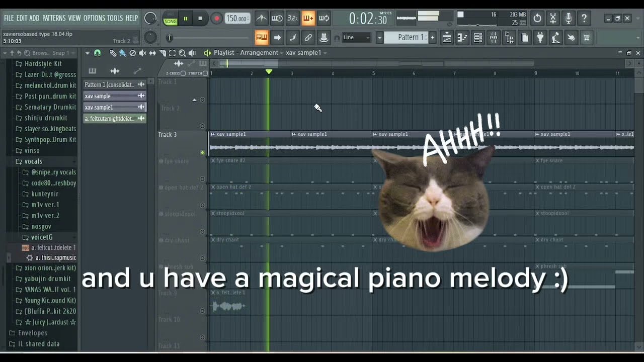Open the Piano roll view icon

(462, 38)
